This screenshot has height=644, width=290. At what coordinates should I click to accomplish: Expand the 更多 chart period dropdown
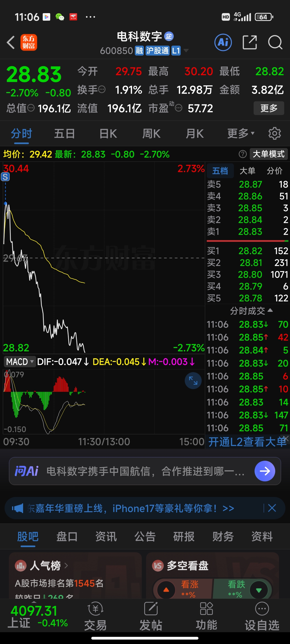(241, 134)
